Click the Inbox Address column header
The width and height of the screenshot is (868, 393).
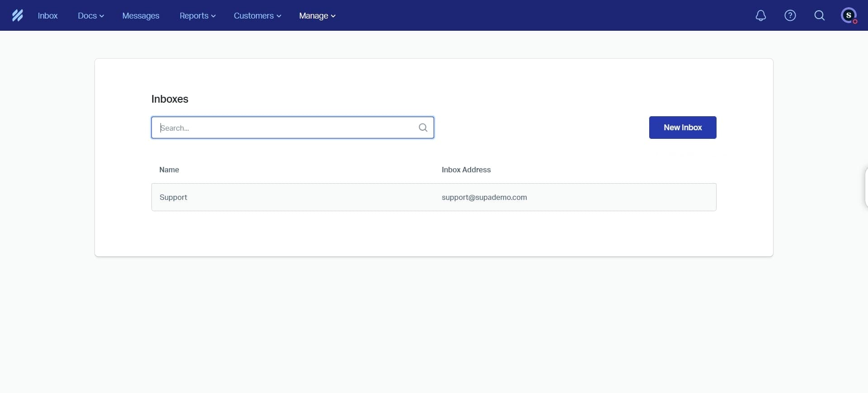(466, 170)
